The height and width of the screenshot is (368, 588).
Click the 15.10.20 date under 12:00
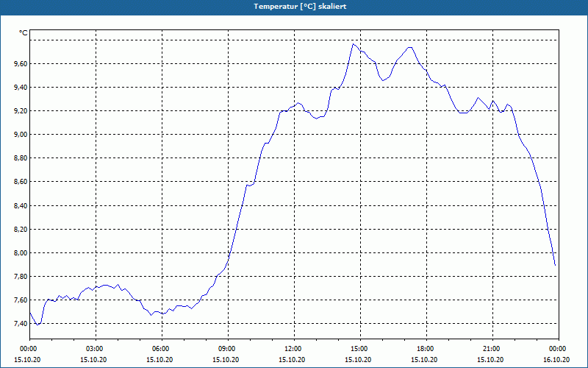point(292,359)
